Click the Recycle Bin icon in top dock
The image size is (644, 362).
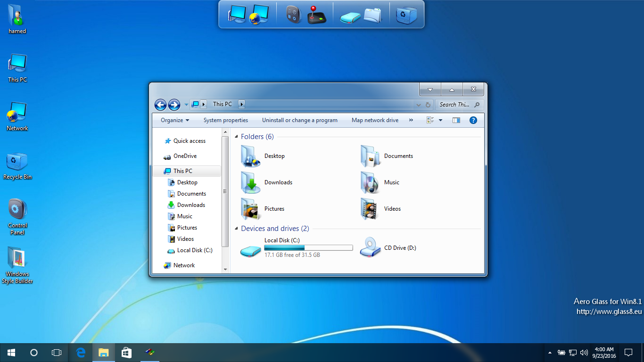[406, 15]
